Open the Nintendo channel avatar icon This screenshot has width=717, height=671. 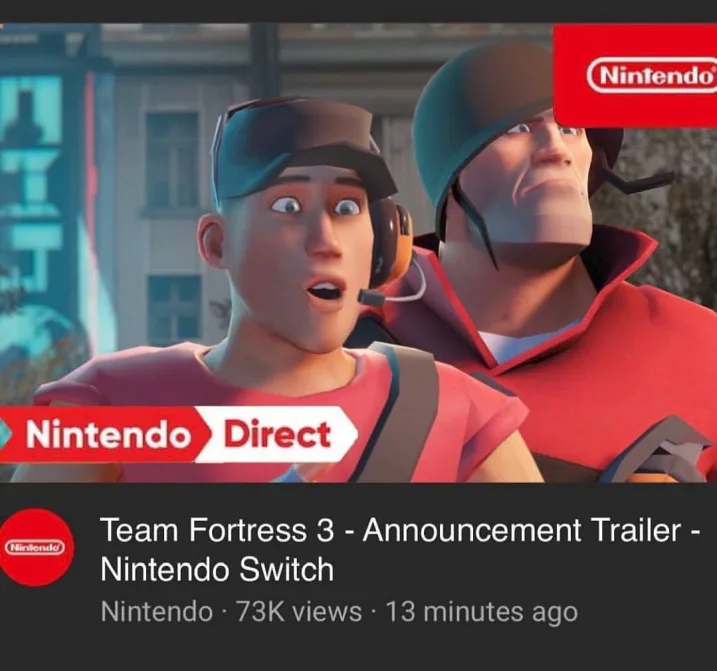click(x=36, y=547)
